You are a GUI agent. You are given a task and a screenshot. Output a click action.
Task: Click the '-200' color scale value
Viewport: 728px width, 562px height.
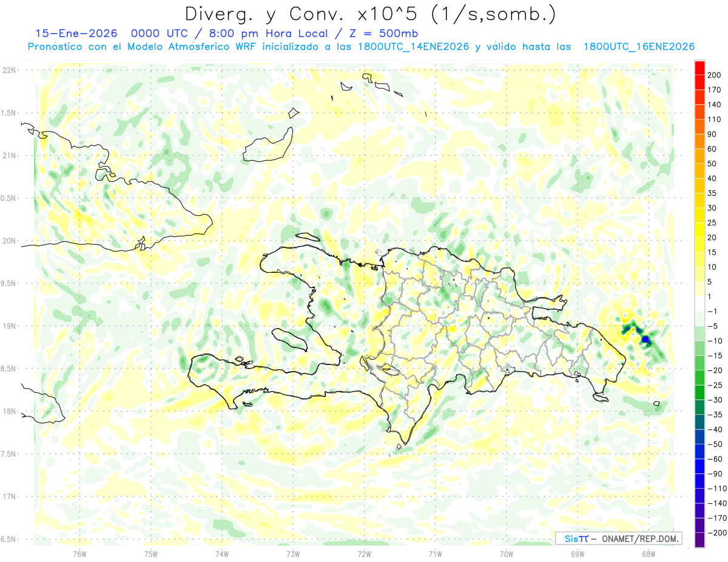(717, 533)
